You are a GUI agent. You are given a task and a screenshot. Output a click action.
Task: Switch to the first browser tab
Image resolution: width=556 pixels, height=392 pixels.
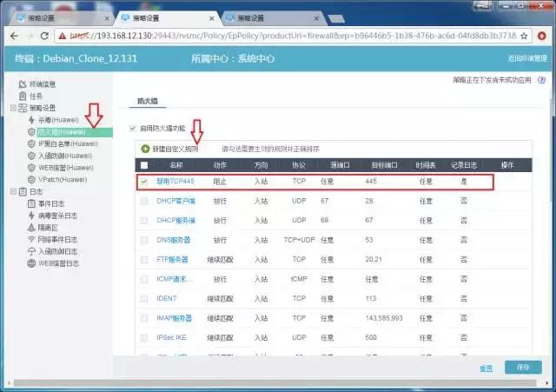tap(60, 18)
